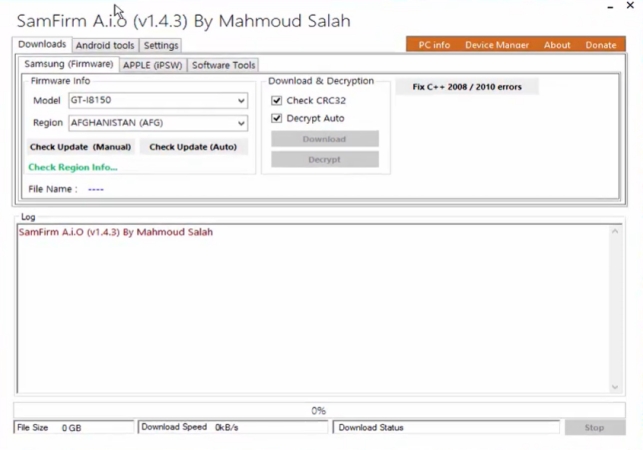Toggle the Decrypt Auto checkbox

coord(277,118)
